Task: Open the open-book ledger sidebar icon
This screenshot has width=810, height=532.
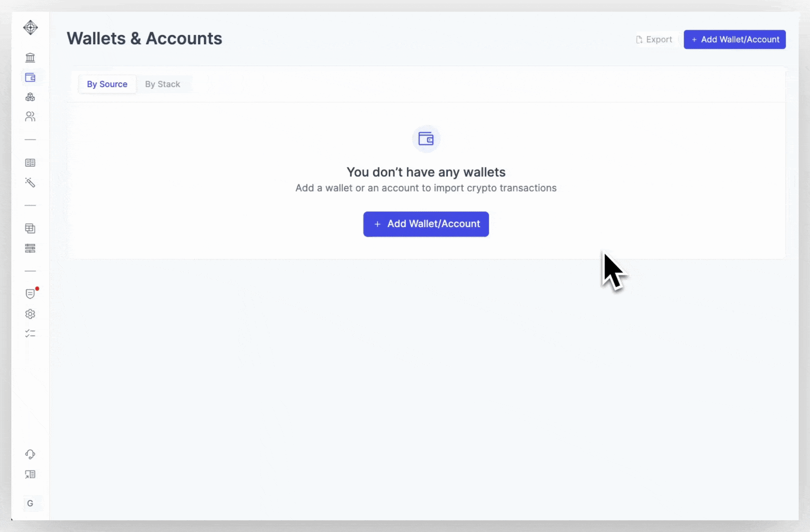Action: (30, 163)
